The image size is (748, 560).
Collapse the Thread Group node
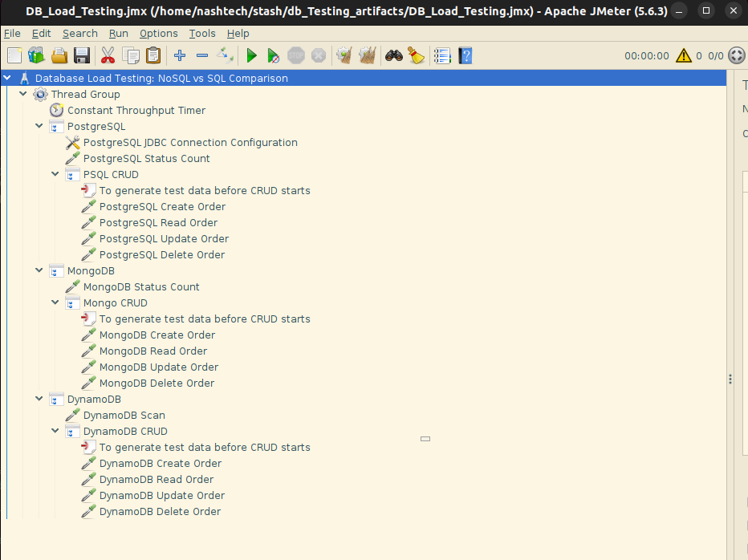[x=23, y=95]
